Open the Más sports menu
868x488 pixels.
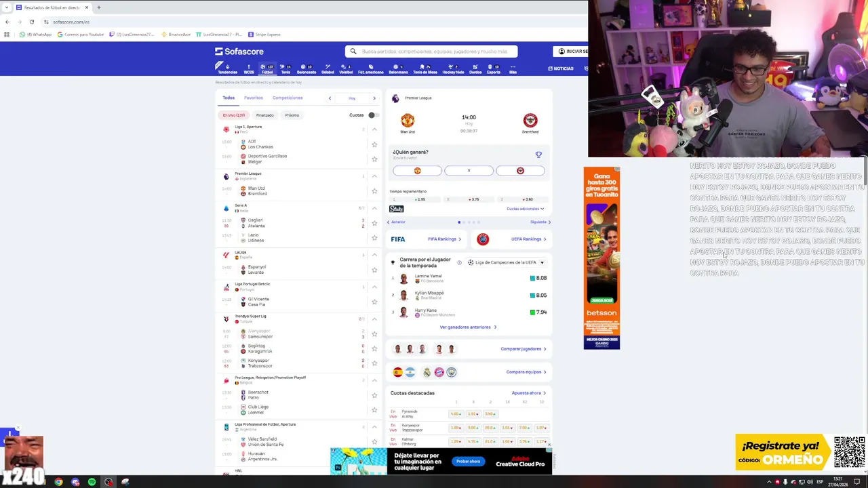tap(513, 69)
